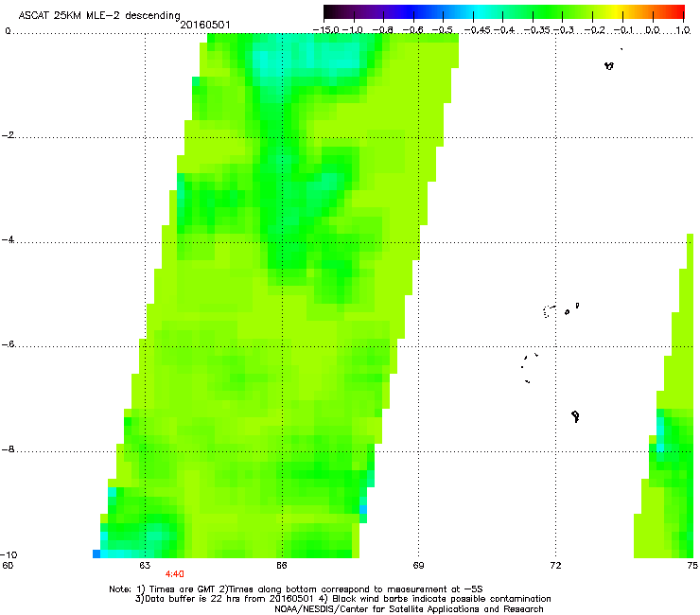
Task: Click the "1.0" label at scale end
Action: coord(683,30)
